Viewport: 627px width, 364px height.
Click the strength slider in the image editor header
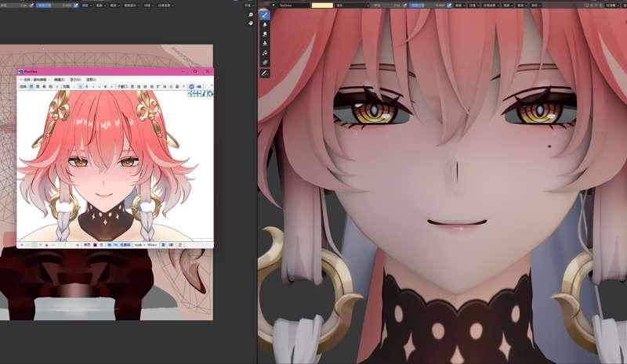point(54,5)
